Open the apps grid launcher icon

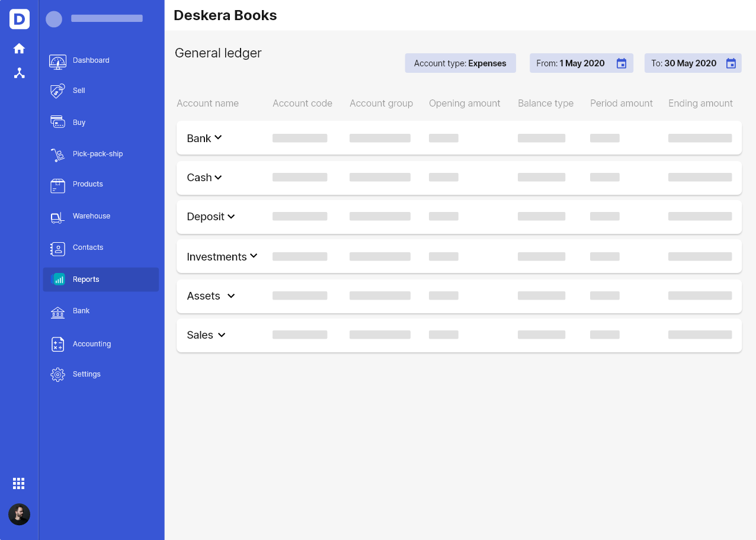pos(19,484)
